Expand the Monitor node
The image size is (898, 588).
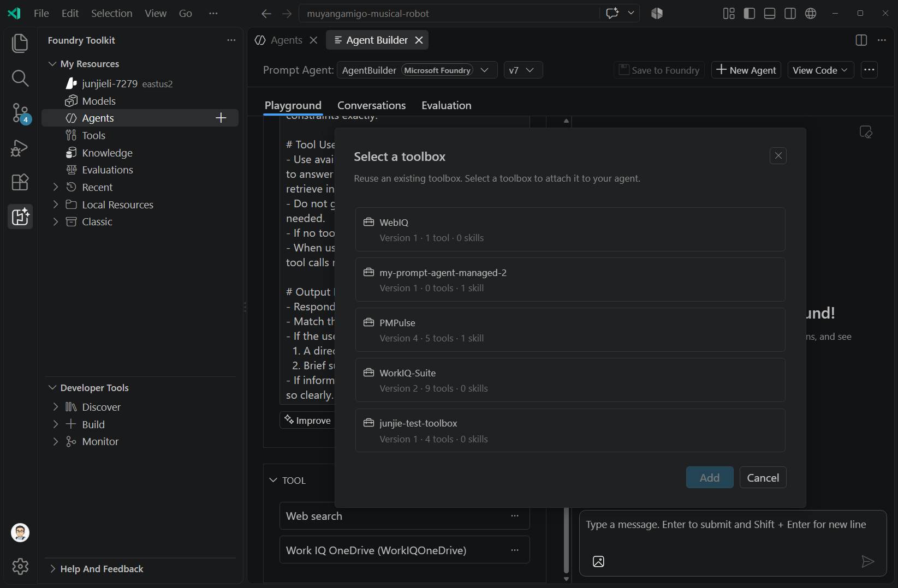coord(55,441)
